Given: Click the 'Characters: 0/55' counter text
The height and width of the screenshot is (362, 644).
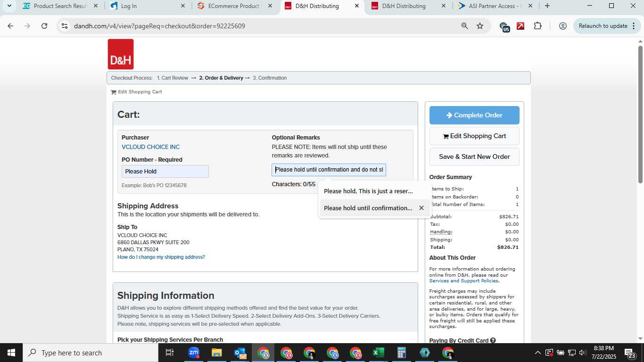Looking at the screenshot, I should 294,184.
